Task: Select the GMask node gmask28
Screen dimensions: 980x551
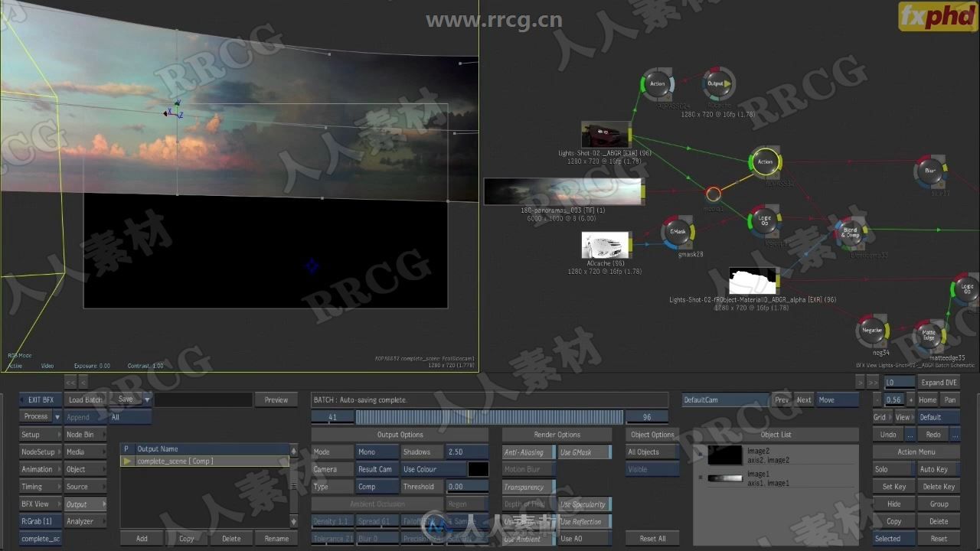Action: tap(678, 232)
